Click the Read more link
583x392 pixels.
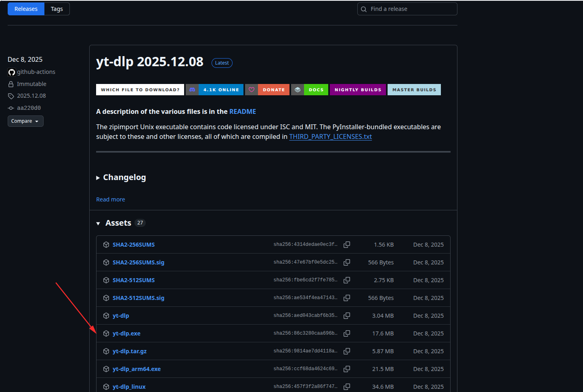point(110,199)
